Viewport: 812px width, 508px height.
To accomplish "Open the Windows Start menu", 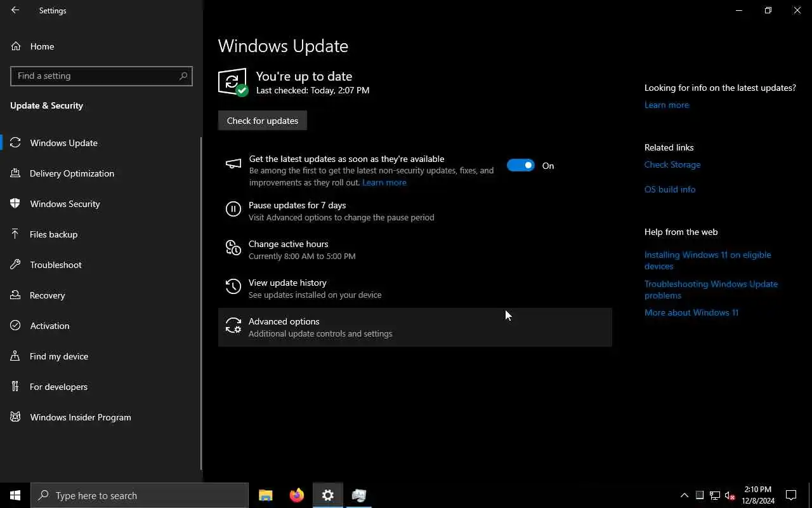I will pos(15,495).
